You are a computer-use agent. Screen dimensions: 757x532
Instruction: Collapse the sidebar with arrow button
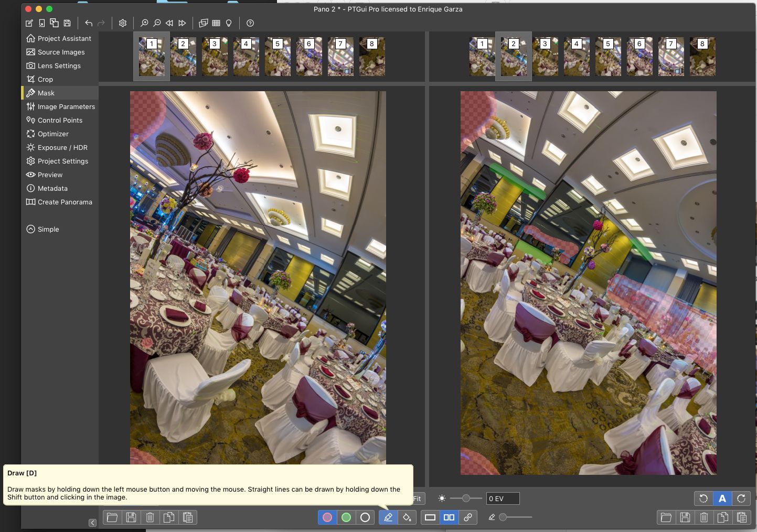coord(92,523)
